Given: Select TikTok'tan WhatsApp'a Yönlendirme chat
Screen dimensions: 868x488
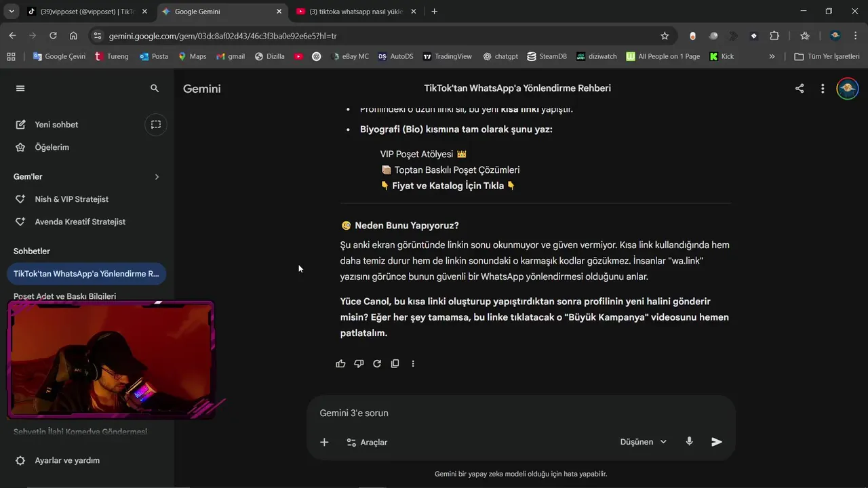Looking at the screenshot, I should coord(86,274).
